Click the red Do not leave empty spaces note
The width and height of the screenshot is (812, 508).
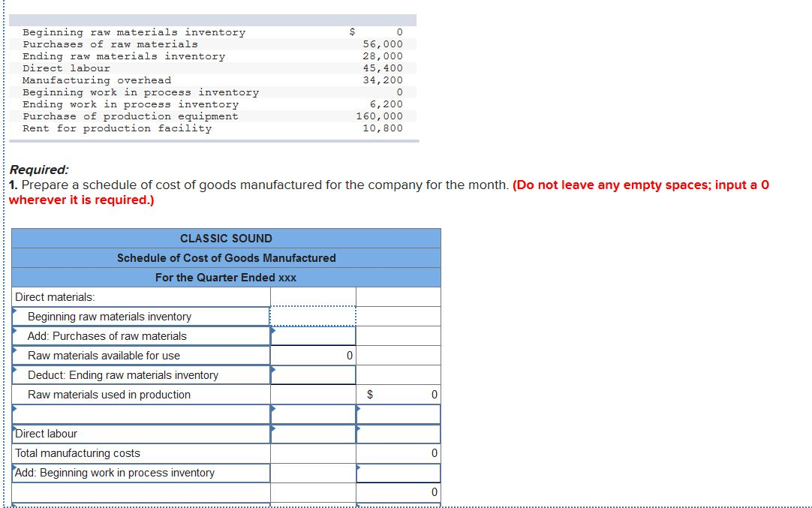pos(389,192)
